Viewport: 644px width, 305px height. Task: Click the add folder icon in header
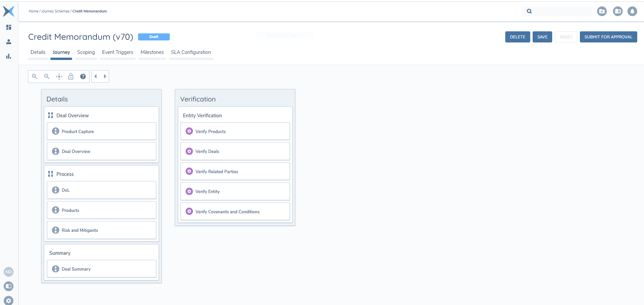[601, 11]
